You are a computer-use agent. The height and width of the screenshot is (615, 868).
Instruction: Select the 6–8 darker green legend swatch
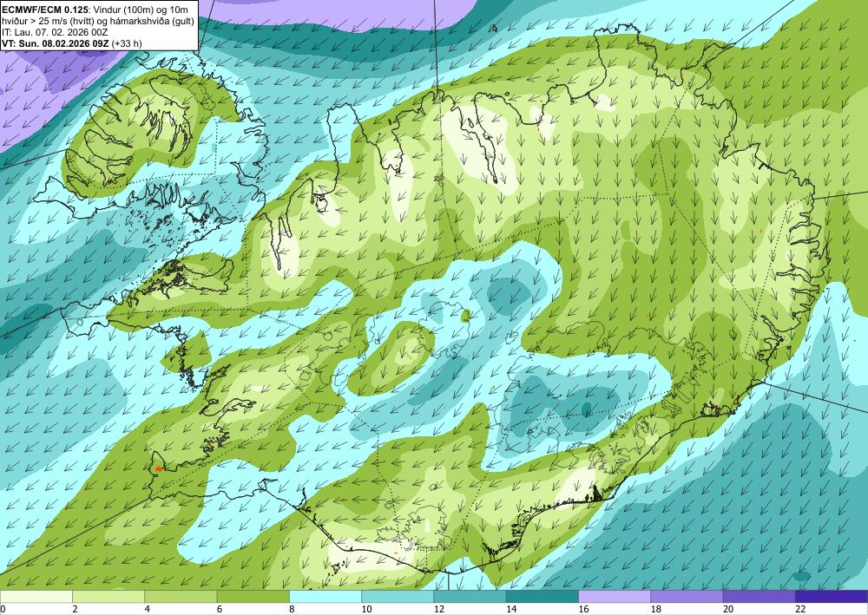(x=253, y=597)
